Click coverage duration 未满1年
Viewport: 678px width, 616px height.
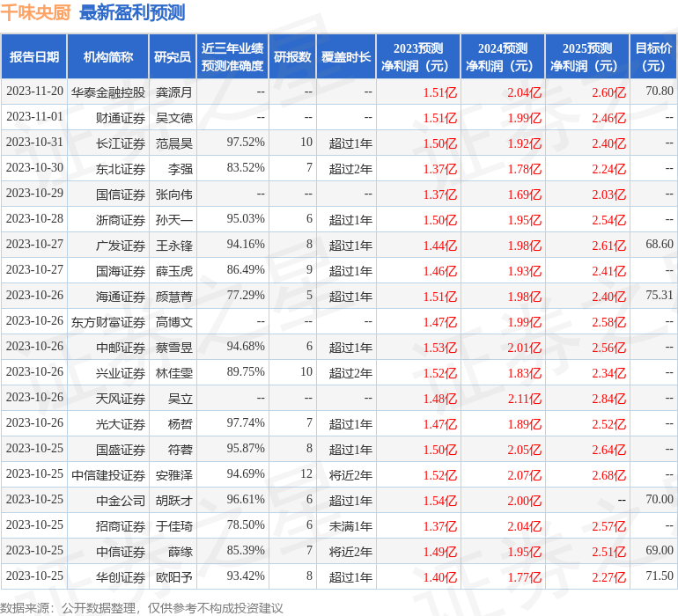click(350, 525)
